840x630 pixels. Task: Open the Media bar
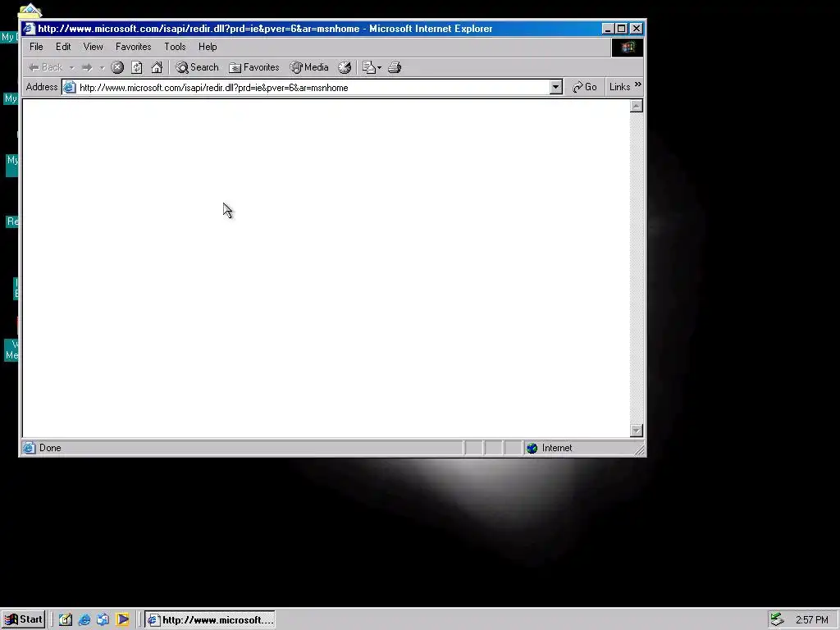309,67
